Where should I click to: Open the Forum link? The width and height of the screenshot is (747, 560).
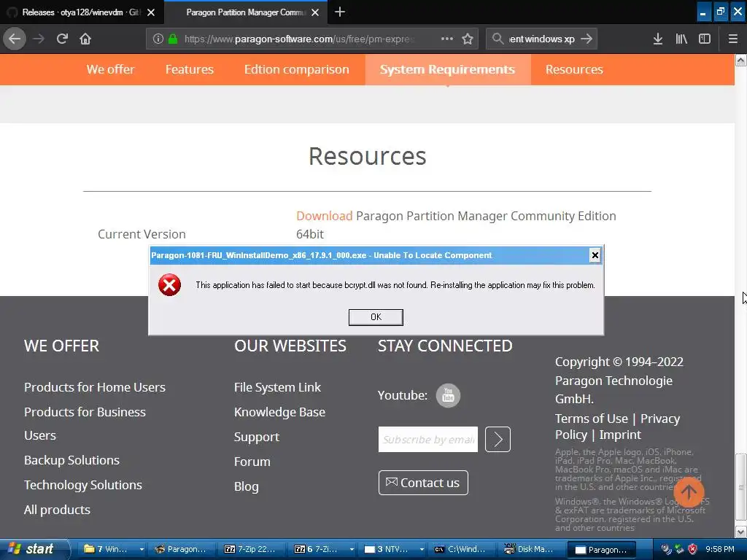coord(252,462)
